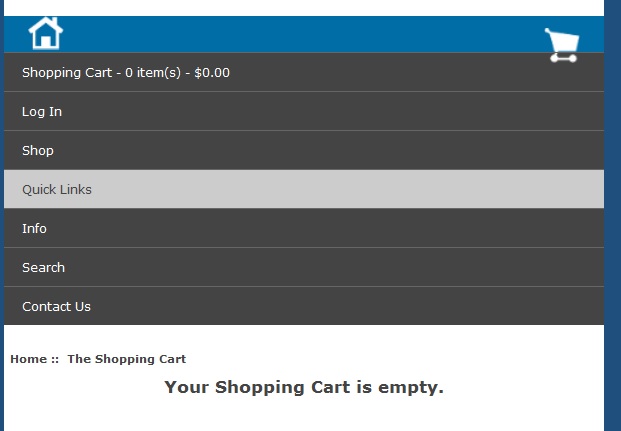Click the 0 item(s) count text
The width and height of the screenshot is (621, 431).
pos(153,72)
